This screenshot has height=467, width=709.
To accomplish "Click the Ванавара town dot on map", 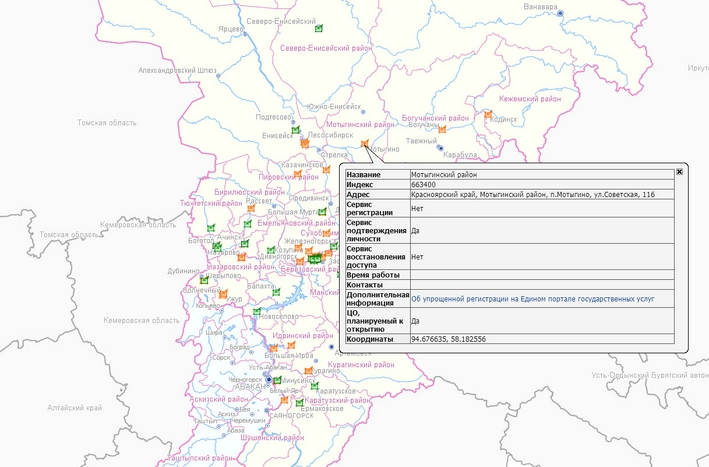I will click(560, 12).
